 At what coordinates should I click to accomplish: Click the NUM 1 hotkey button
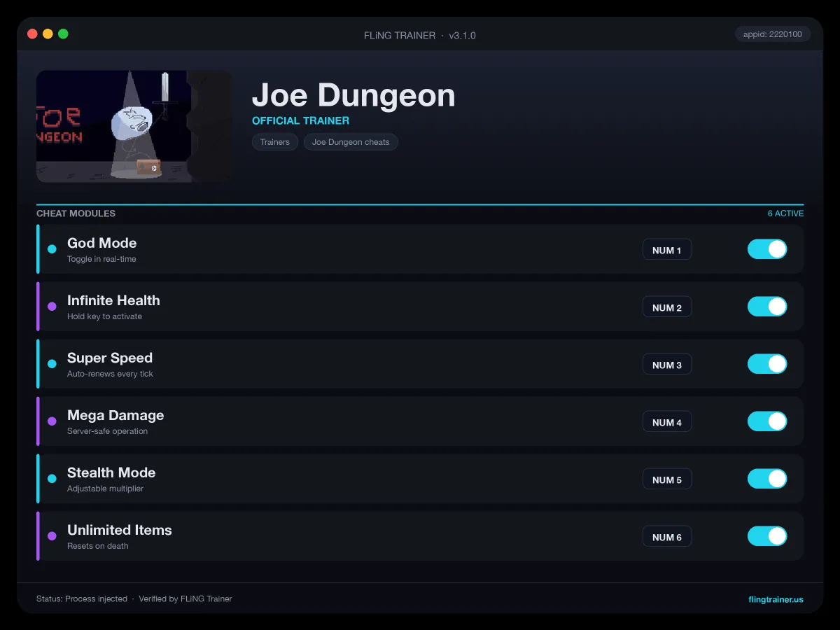[667, 250]
